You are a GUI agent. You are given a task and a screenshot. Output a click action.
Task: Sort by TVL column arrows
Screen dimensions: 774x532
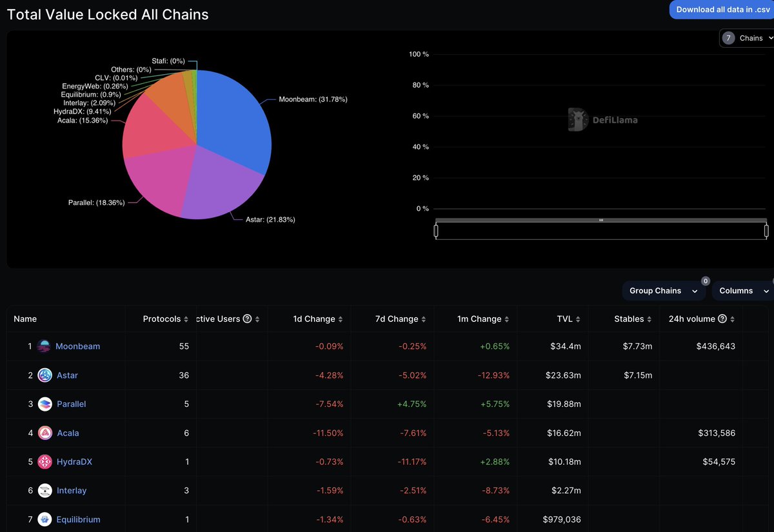click(x=579, y=319)
